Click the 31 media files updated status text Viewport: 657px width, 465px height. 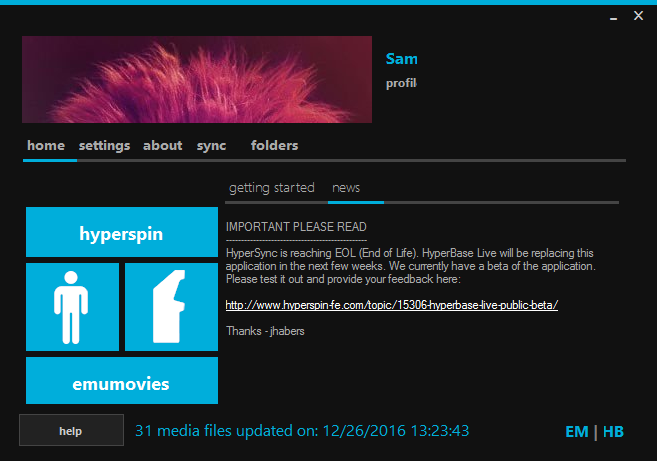pyautogui.click(x=302, y=431)
